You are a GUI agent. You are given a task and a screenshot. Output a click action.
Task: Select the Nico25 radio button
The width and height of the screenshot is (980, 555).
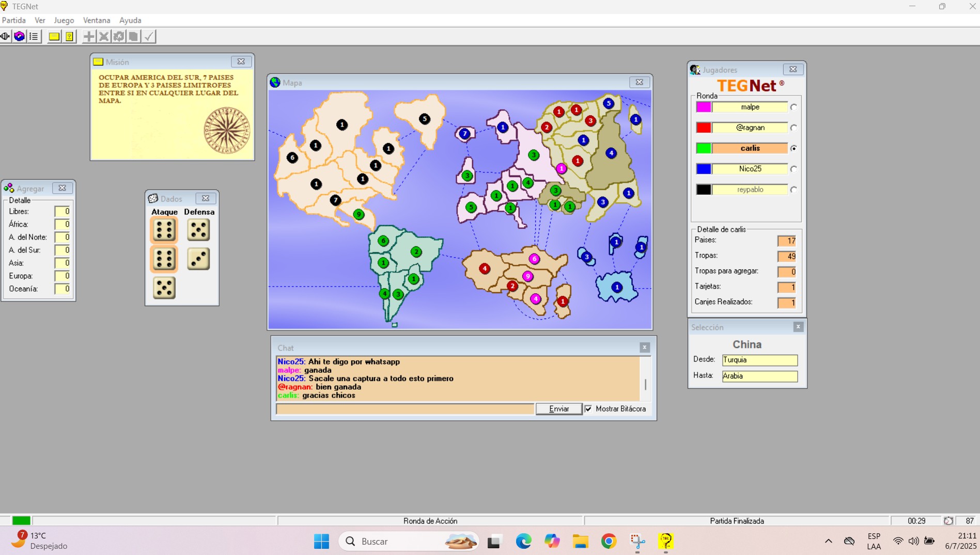[x=794, y=169]
